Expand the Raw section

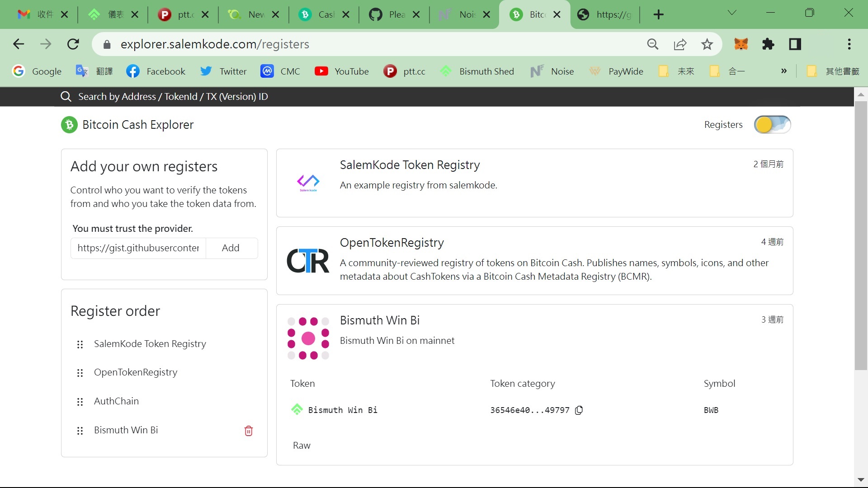tap(302, 446)
